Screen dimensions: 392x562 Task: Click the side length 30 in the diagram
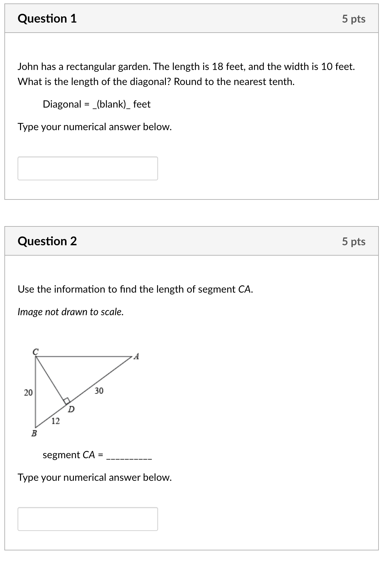click(99, 391)
